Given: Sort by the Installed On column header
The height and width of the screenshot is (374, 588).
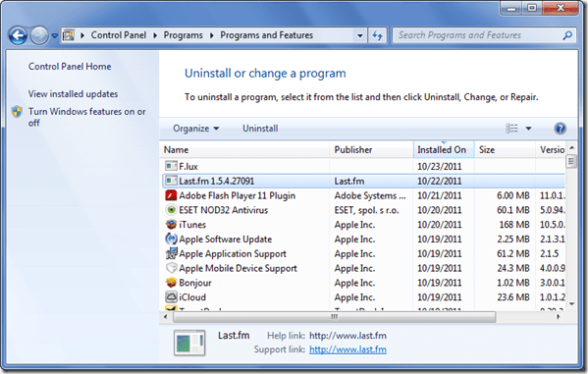Looking at the screenshot, I should (x=444, y=149).
